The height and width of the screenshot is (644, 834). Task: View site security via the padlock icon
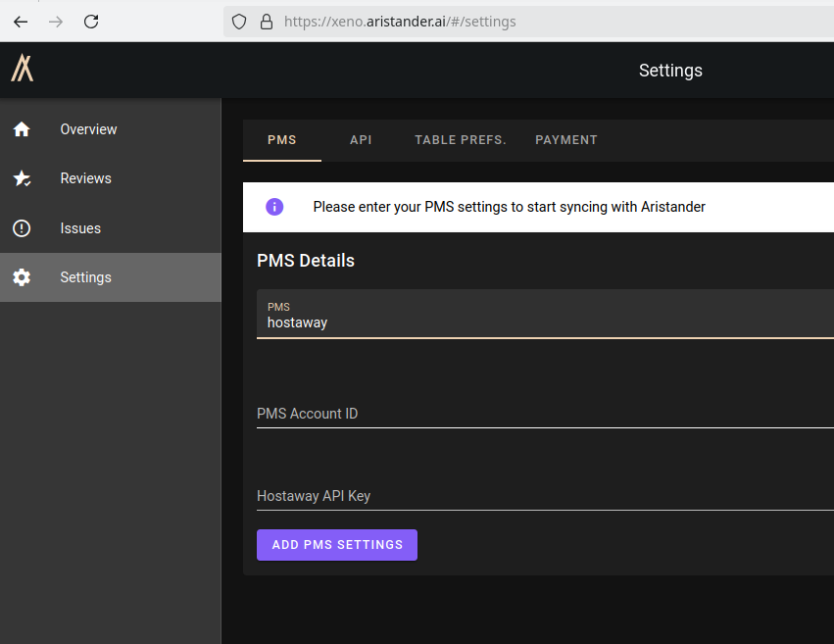tap(266, 22)
